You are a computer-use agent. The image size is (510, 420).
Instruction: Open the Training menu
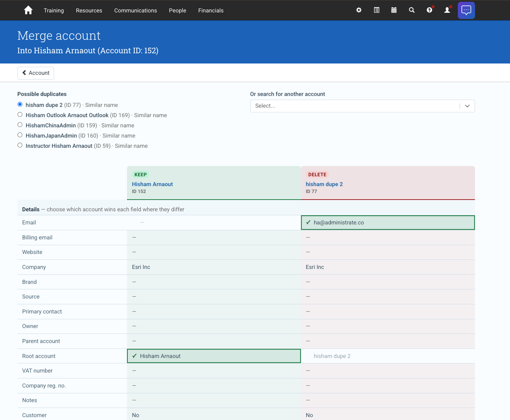coord(54,11)
